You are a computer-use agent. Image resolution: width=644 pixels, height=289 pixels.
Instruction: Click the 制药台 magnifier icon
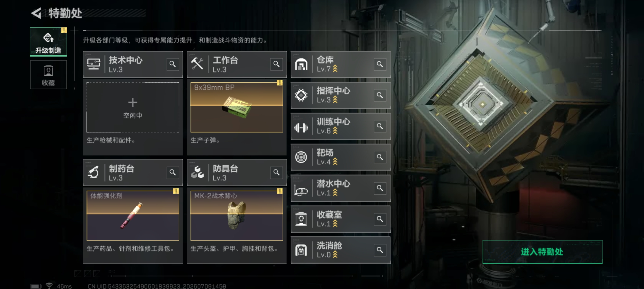point(172,173)
